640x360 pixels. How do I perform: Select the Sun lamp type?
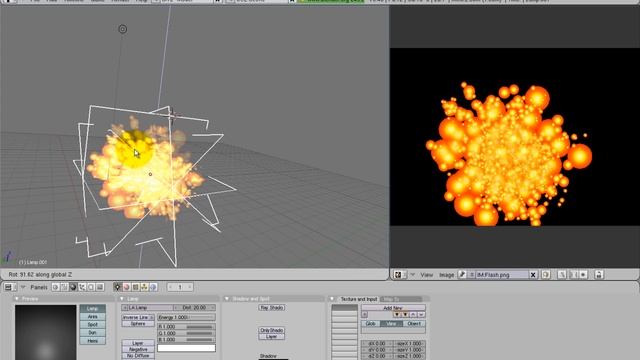coord(93,333)
